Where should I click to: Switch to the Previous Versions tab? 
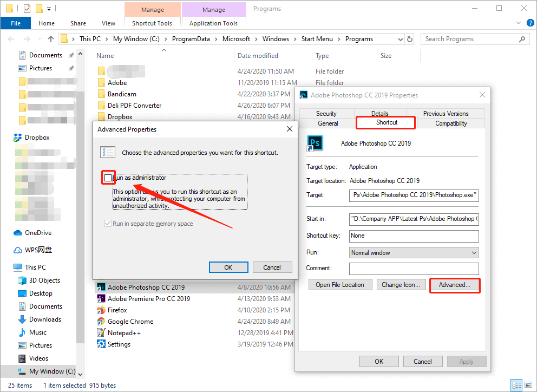[x=446, y=113]
